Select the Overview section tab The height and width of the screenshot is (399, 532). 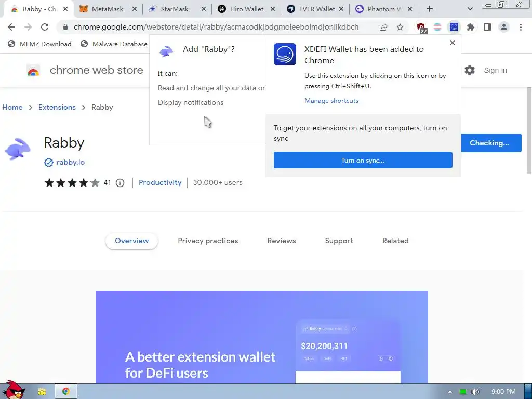pyautogui.click(x=131, y=241)
